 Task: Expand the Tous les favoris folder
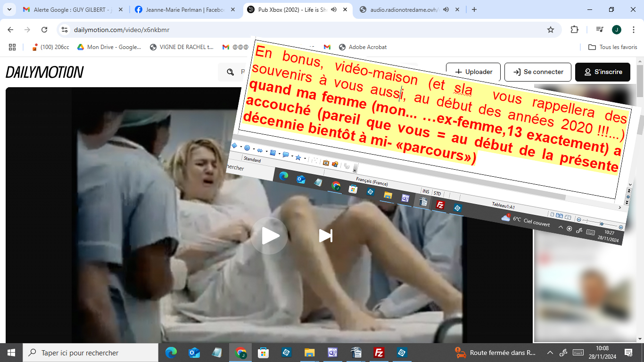613,47
